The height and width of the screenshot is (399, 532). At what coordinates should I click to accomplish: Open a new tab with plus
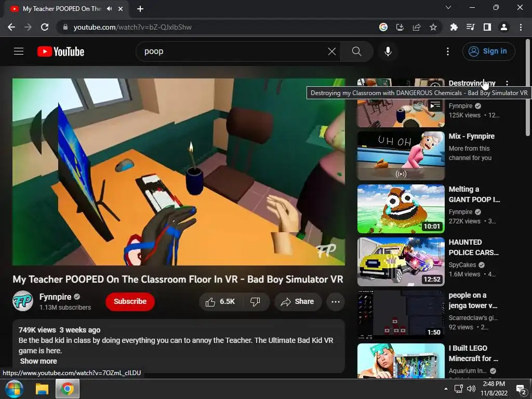point(140,9)
